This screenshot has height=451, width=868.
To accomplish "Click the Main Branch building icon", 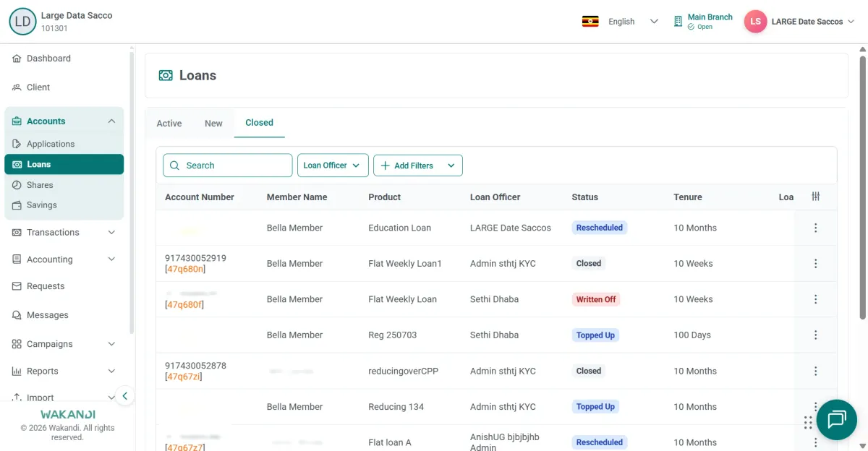I will pos(678,22).
